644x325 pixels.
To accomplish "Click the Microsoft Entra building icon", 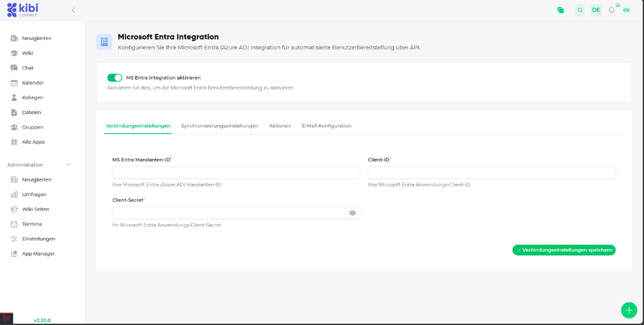I will tap(104, 42).
